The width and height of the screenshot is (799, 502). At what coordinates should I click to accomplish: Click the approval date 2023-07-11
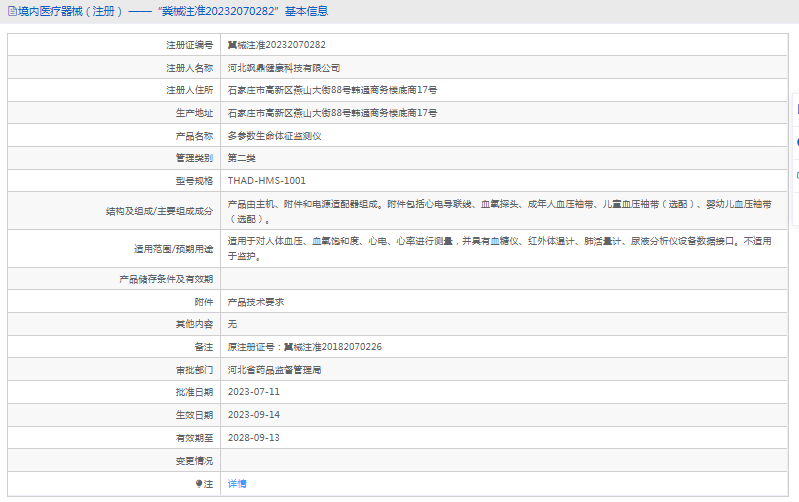[254, 392]
